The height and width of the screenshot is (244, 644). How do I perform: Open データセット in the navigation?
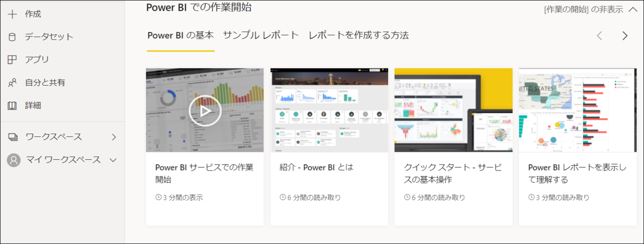tap(49, 37)
